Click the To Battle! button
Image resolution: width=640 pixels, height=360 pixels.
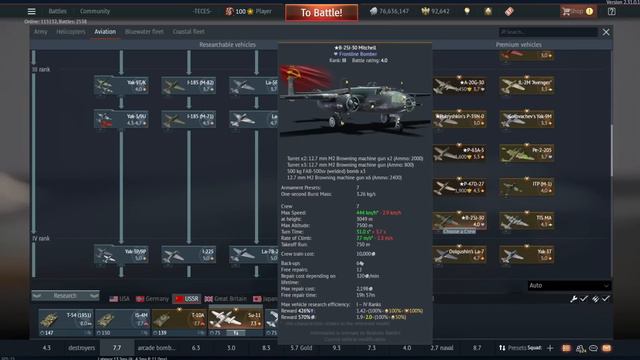[x=322, y=13]
